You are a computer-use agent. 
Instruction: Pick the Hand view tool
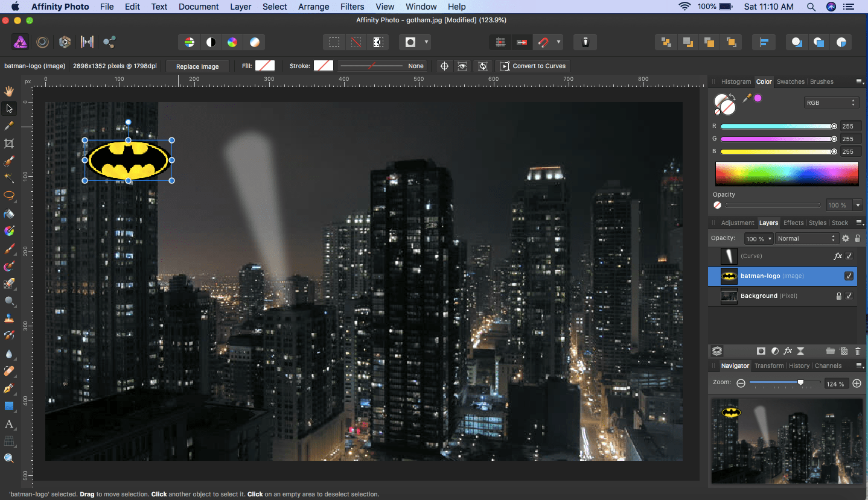point(9,91)
